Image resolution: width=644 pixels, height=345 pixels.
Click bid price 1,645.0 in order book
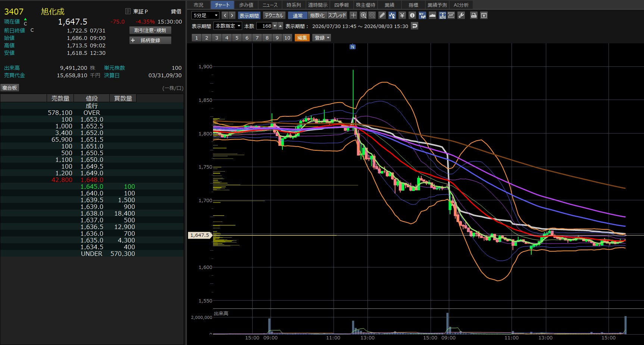[x=92, y=186]
